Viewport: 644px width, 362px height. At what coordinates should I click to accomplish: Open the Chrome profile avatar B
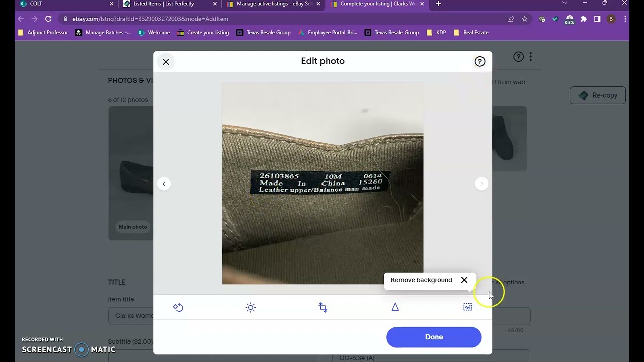coord(611,19)
